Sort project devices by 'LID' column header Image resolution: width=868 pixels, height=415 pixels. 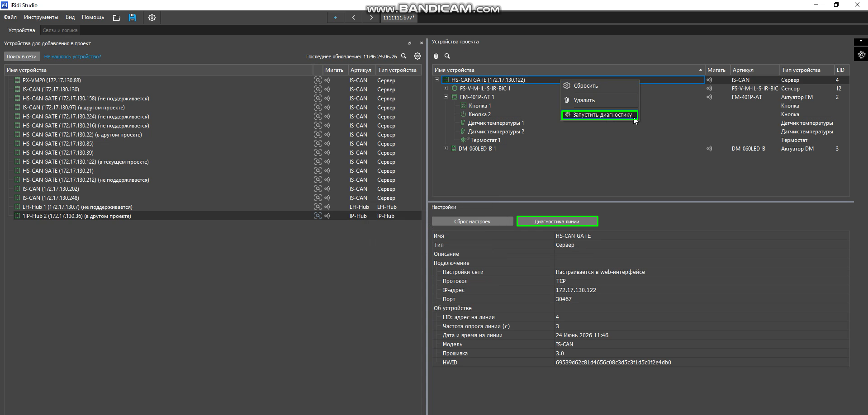pos(841,70)
